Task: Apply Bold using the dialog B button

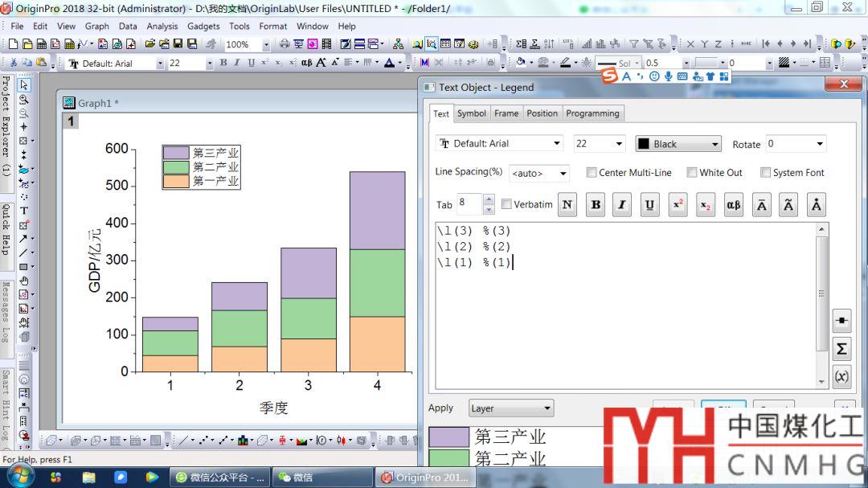Action: coord(596,205)
